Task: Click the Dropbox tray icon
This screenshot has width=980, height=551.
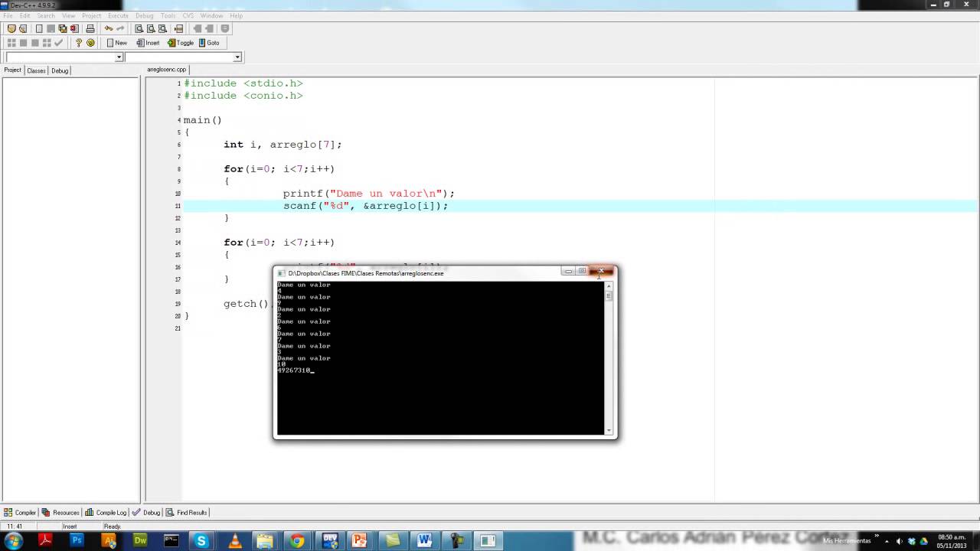Action: (911, 541)
